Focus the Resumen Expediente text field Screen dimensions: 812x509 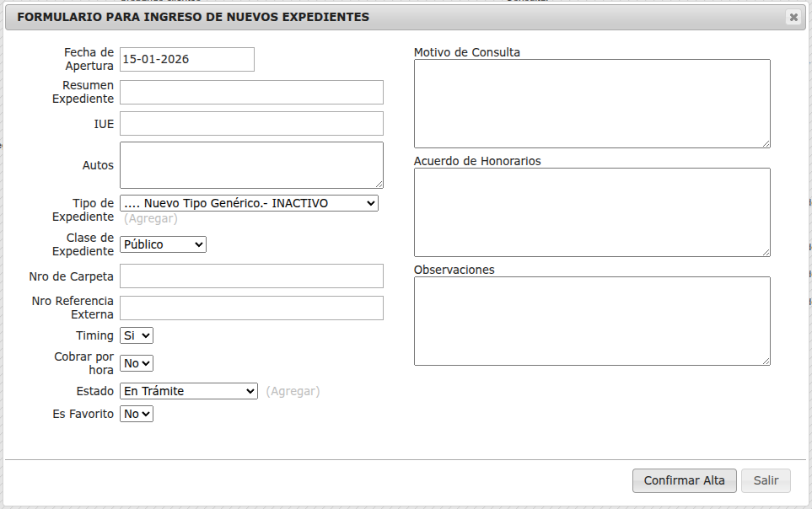pos(251,92)
